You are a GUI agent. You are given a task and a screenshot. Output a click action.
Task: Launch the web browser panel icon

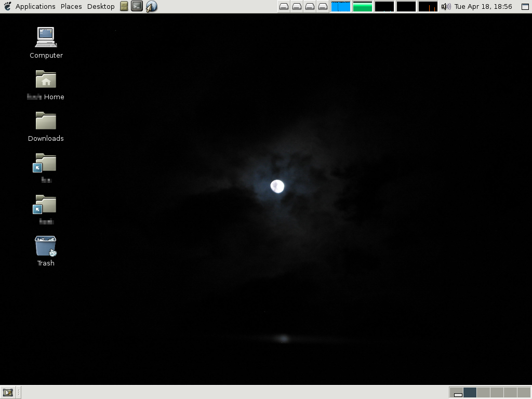click(151, 6)
